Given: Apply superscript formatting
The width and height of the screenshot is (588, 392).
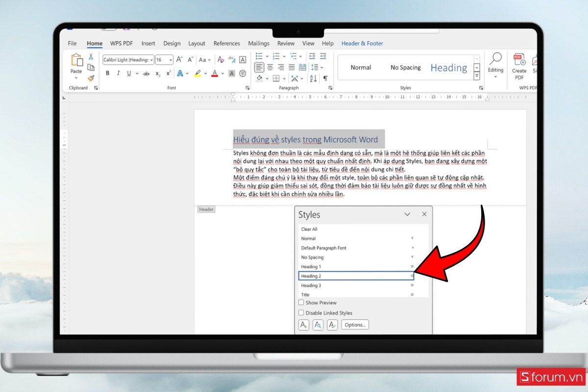Looking at the screenshot, I should click(169, 73).
